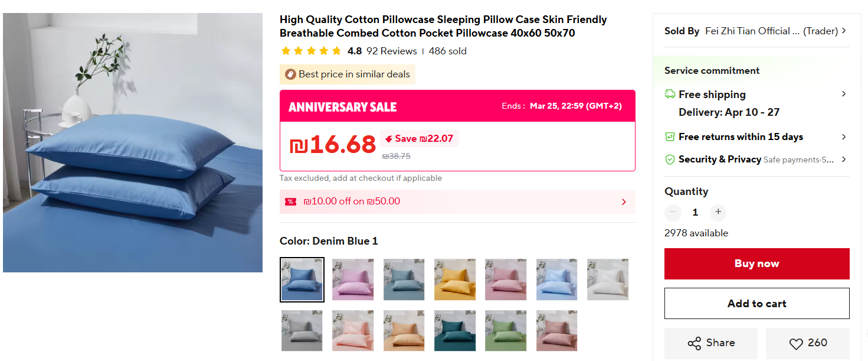Click the Security & Privacy shield icon
The height and width of the screenshot is (361, 868).
point(670,160)
